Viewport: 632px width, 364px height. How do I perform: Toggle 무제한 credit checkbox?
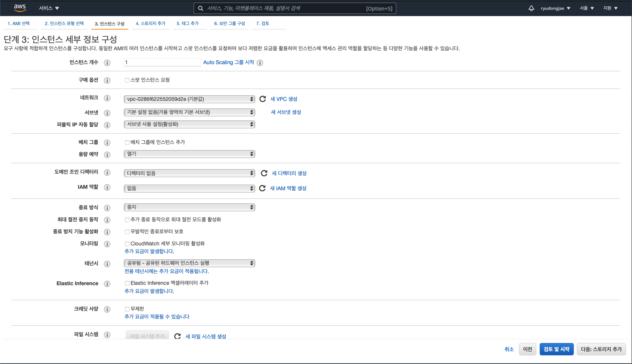point(127,309)
